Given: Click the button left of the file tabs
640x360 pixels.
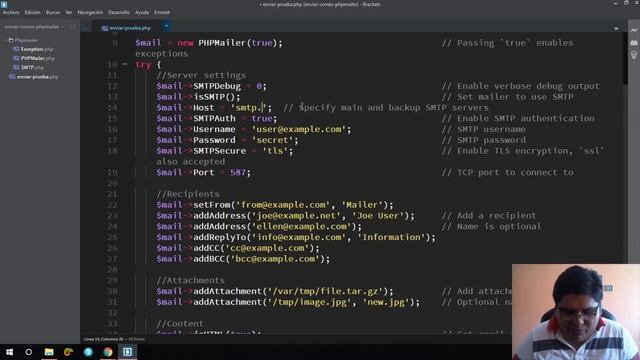Looking at the screenshot, I should [x=86, y=28].
